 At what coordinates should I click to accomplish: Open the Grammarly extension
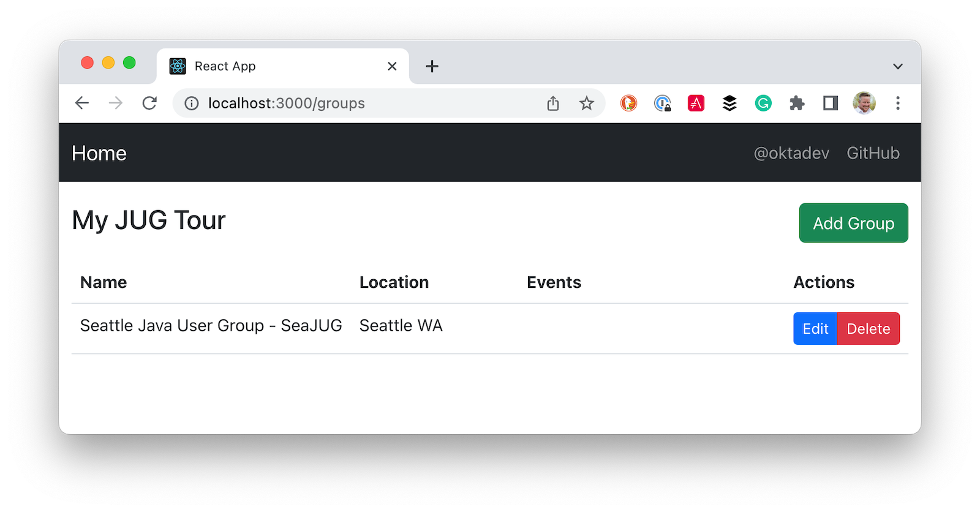tap(763, 104)
